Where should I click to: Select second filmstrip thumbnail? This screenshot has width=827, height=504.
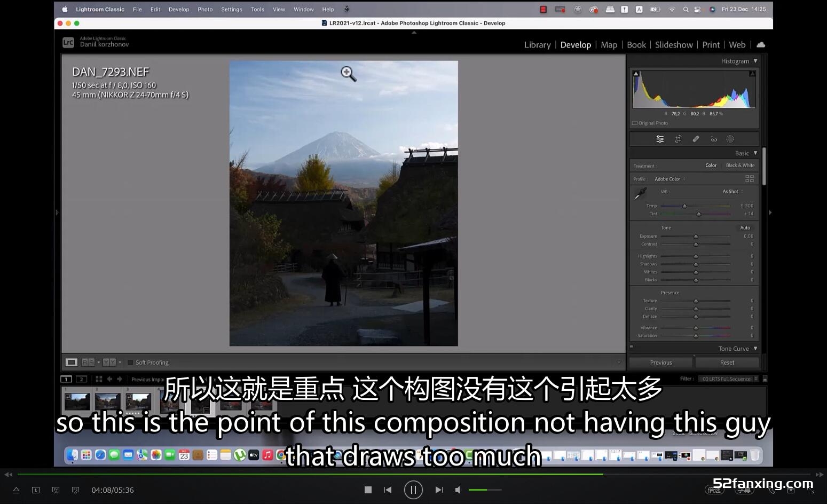[x=108, y=401]
